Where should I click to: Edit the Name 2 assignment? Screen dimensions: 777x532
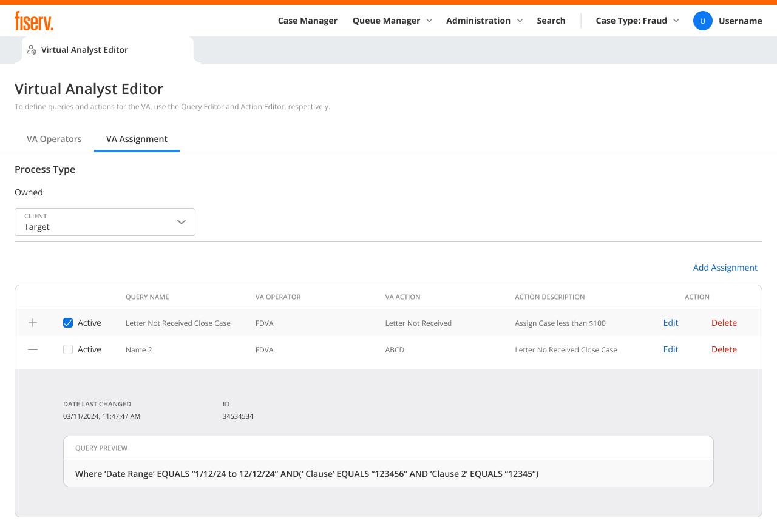pos(671,349)
